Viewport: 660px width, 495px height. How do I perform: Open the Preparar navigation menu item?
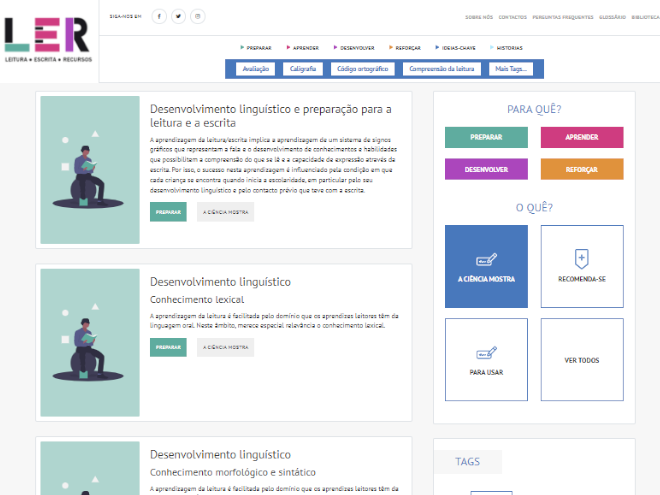pos(256,48)
